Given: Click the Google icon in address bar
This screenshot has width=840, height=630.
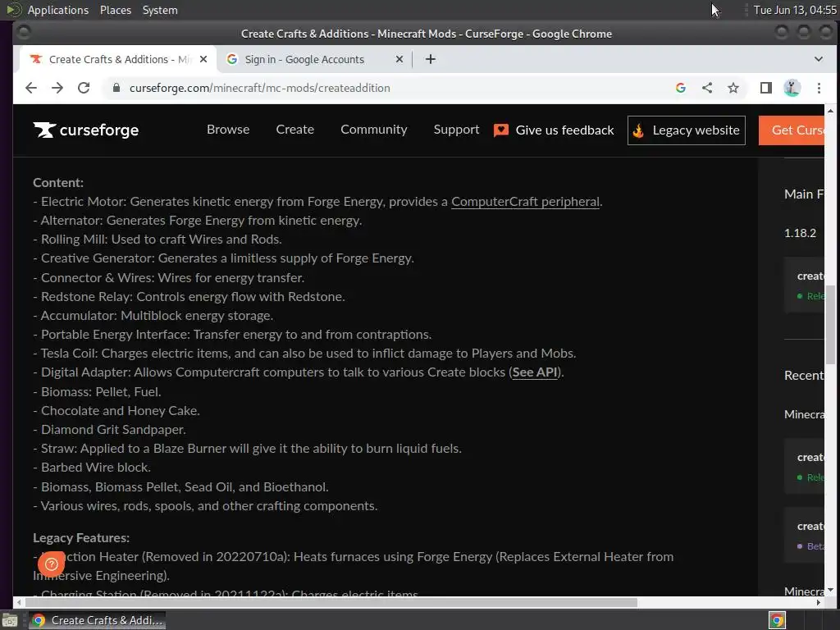Looking at the screenshot, I should pos(681,88).
